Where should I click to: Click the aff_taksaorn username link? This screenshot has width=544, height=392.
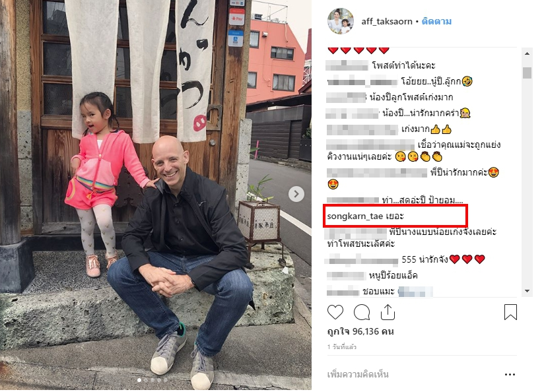click(386, 22)
